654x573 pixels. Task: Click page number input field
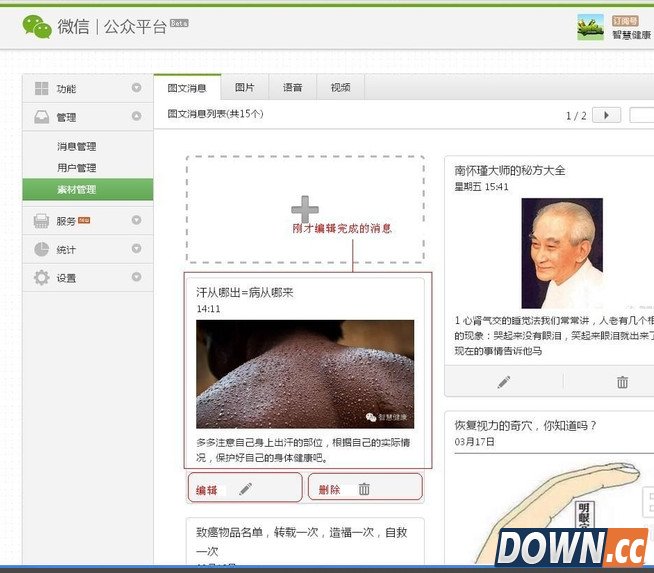click(x=641, y=115)
